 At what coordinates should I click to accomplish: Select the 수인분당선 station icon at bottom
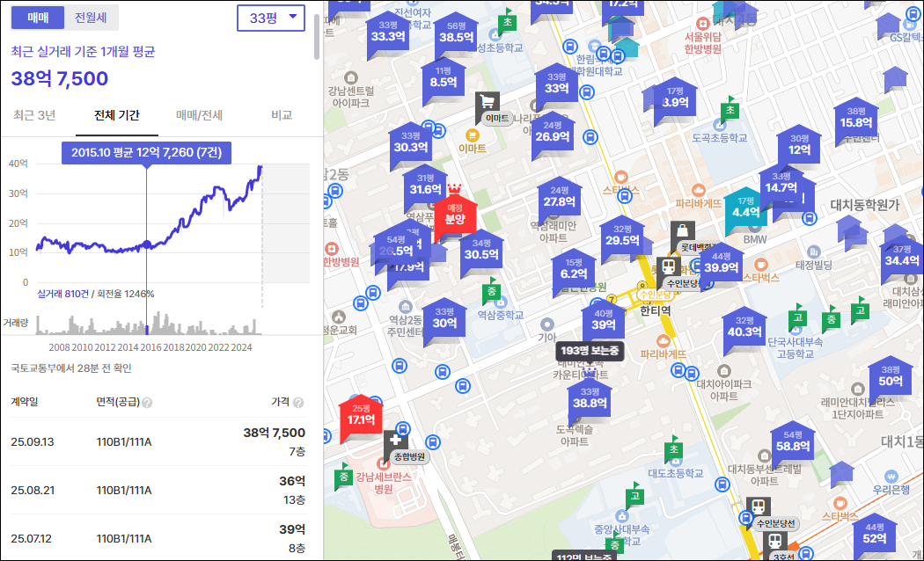[758, 506]
